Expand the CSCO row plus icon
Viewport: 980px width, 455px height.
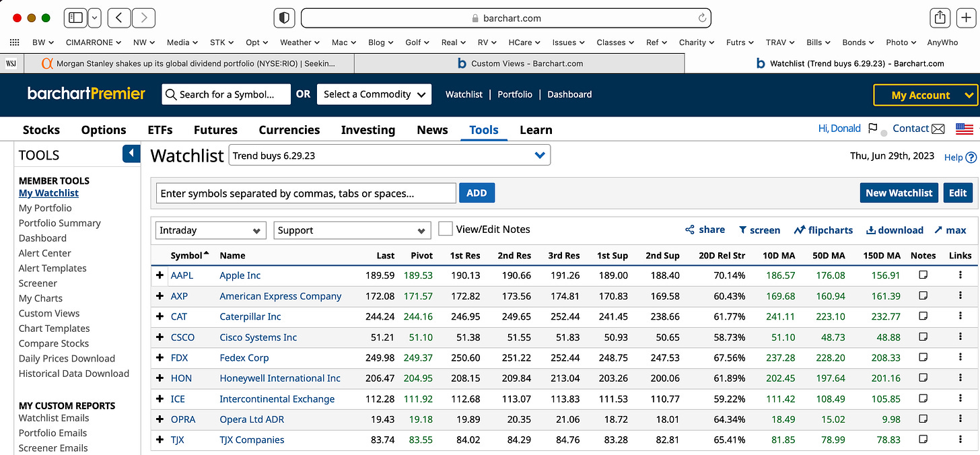coord(160,337)
